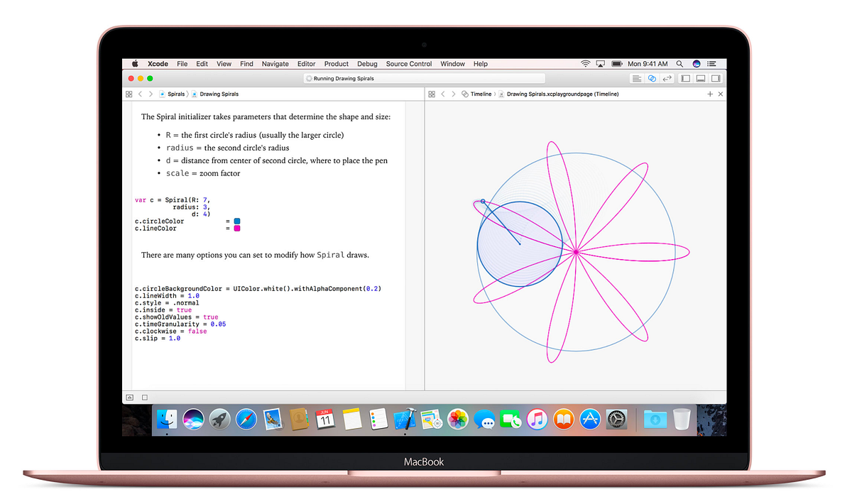The height and width of the screenshot is (504, 852).
Task: Open Messages from the Dock
Action: [486, 420]
